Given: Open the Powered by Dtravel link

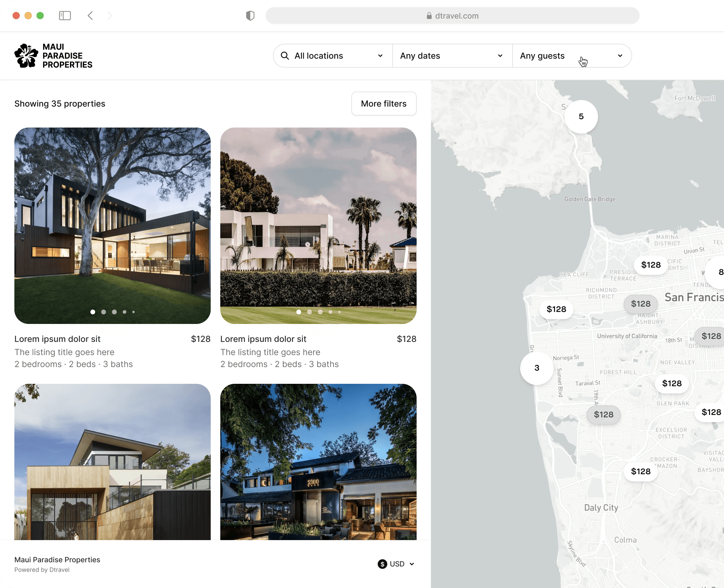Looking at the screenshot, I should (42, 570).
